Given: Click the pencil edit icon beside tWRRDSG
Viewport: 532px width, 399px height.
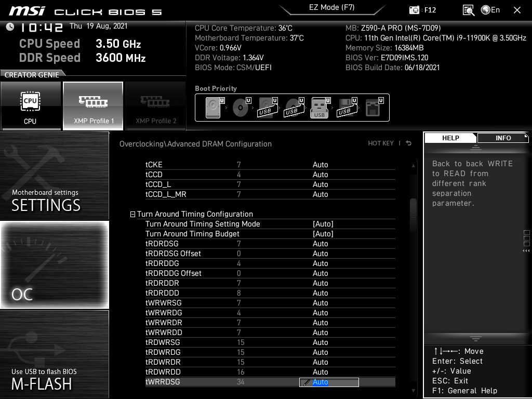Looking at the screenshot, I should (x=307, y=382).
